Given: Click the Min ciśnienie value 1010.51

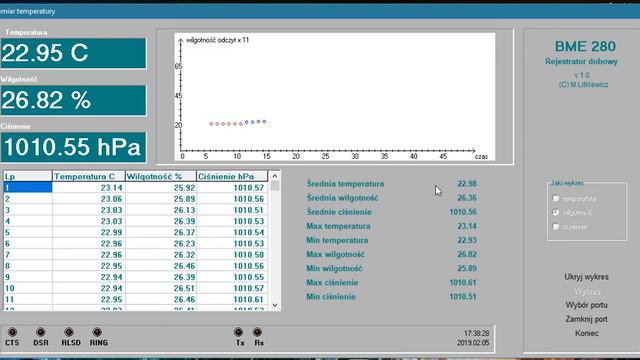Looking at the screenshot, I should click(x=463, y=297).
